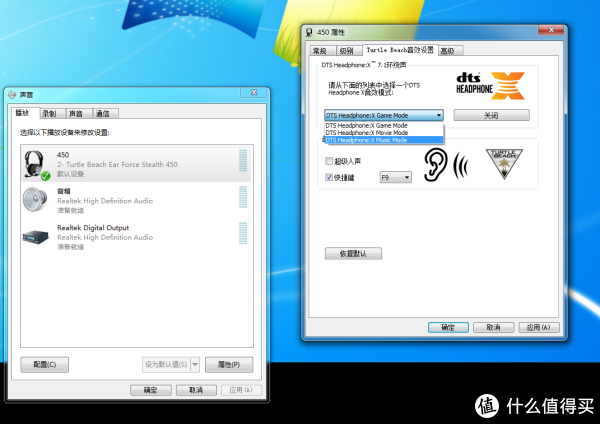The width and height of the screenshot is (600, 424).
Task: Click the level meter of Realtek Digital Output
Action: coord(243,233)
